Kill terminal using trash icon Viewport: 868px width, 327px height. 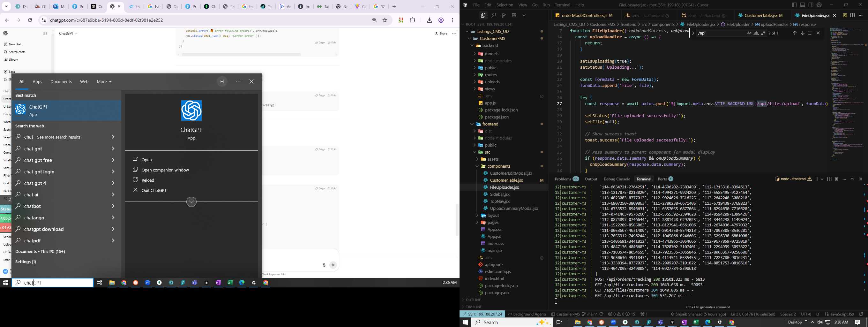(x=836, y=179)
